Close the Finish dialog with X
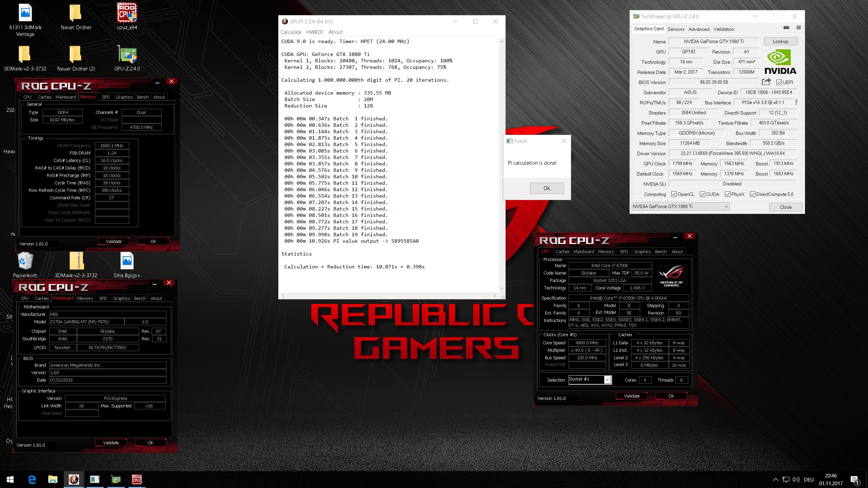Image resolution: width=868 pixels, height=488 pixels. click(564, 141)
